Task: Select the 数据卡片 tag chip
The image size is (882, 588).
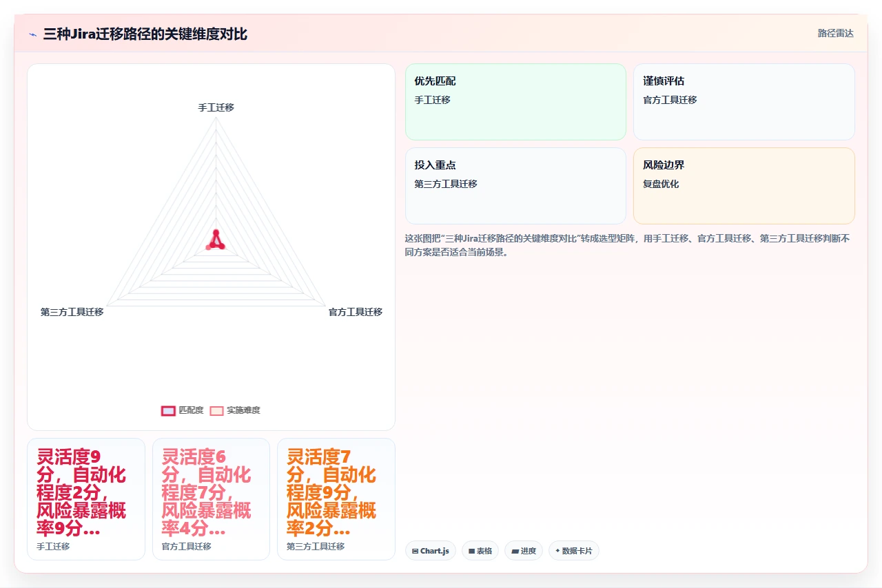Action: (x=574, y=551)
